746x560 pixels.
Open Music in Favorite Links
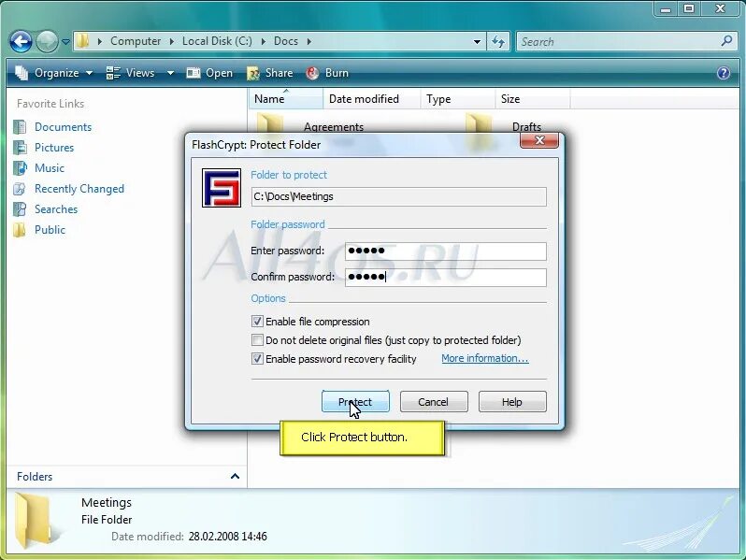(x=50, y=168)
